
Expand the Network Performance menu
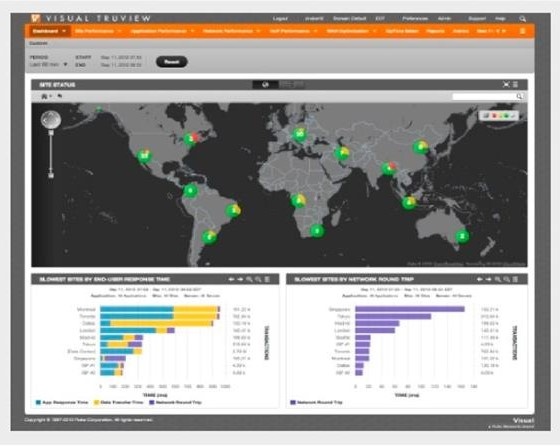[231, 31]
